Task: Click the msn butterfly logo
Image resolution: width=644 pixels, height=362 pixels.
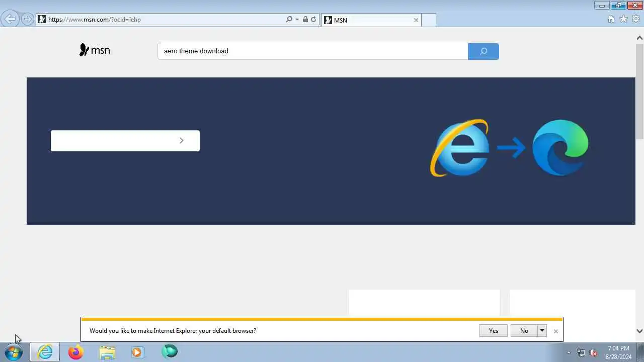Action: click(95, 50)
